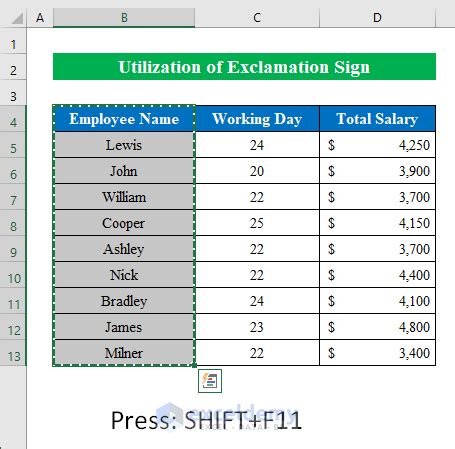455x449 pixels.
Task: Click the 4,800 salary cell
Action: (x=377, y=327)
